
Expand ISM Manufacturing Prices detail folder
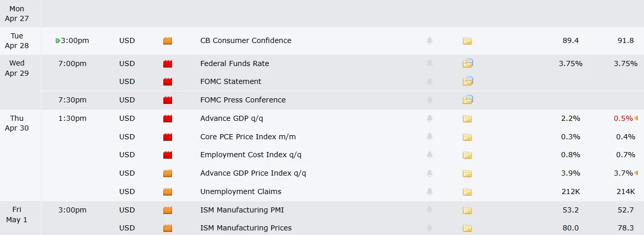pos(467,228)
